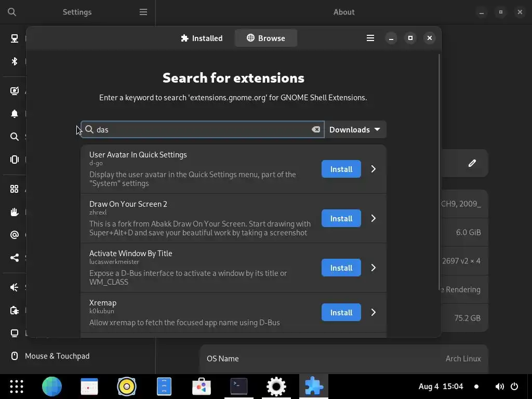Select the Bluetooth icon in Settings sidebar
Image resolution: width=532 pixels, height=399 pixels.
click(x=14, y=61)
